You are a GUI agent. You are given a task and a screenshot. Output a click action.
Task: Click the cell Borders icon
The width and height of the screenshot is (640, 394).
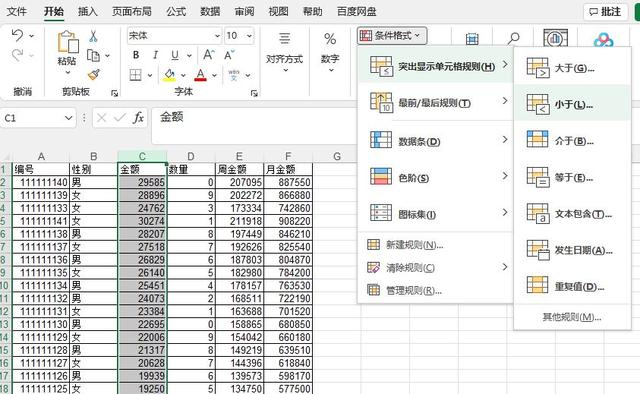136,75
